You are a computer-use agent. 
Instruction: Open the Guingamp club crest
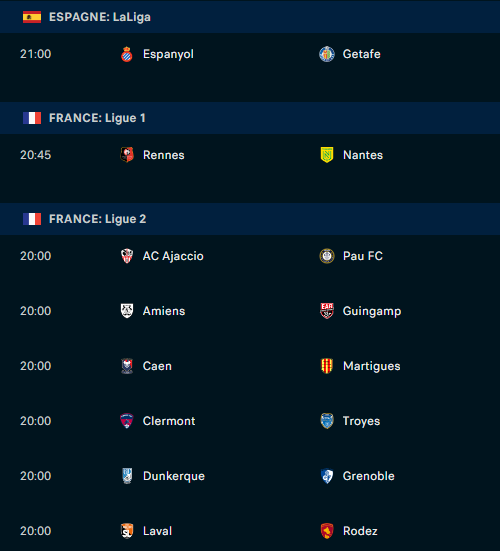click(327, 311)
